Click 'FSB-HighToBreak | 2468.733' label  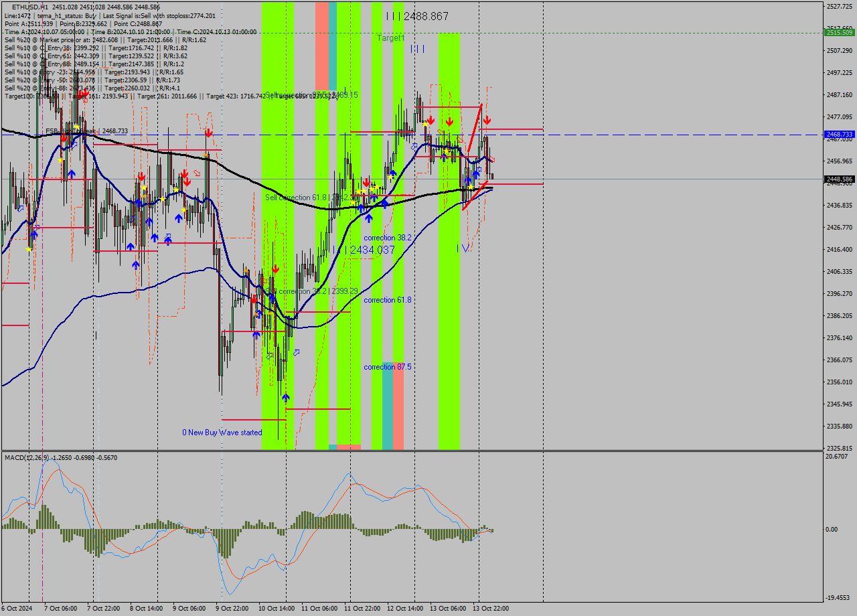(x=86, y=131)
